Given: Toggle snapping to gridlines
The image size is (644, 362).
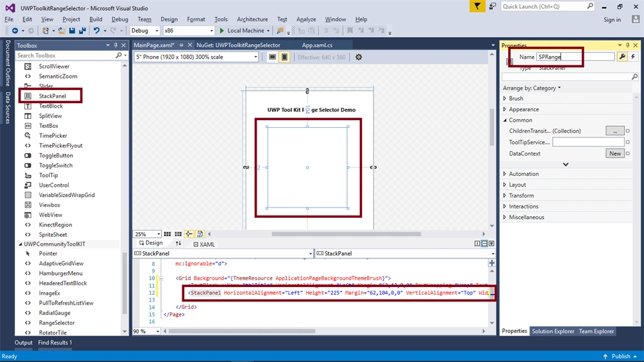Looking at the screenshot, I should click(x=178, y=234).
